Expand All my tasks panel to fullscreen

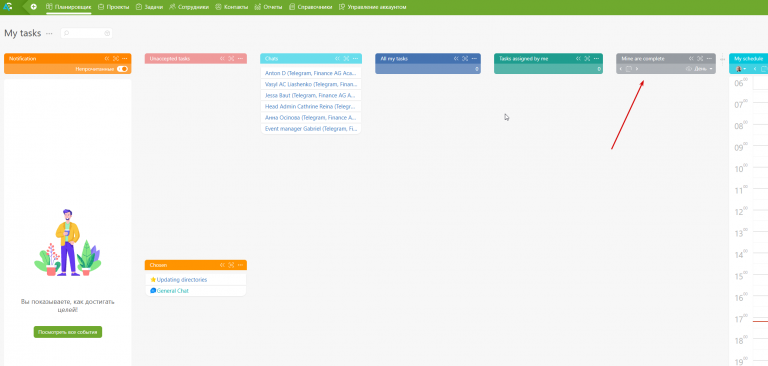tap(465, 58)
